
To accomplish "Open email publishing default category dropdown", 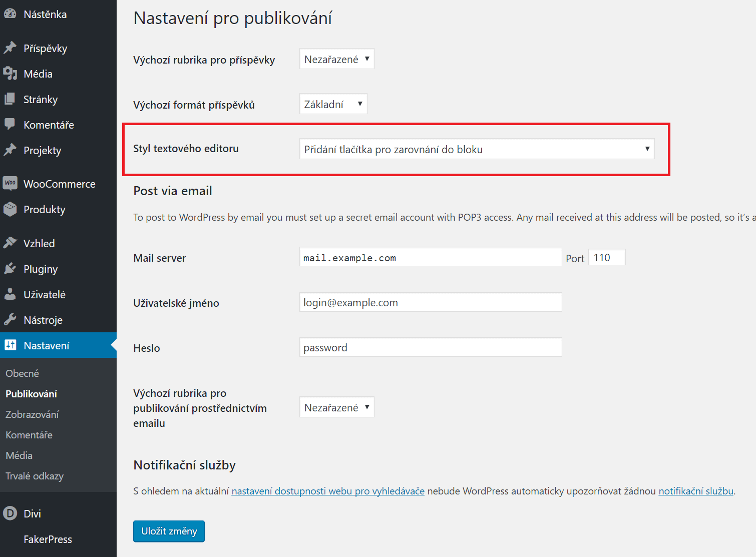I will click(x=336, y=407).
